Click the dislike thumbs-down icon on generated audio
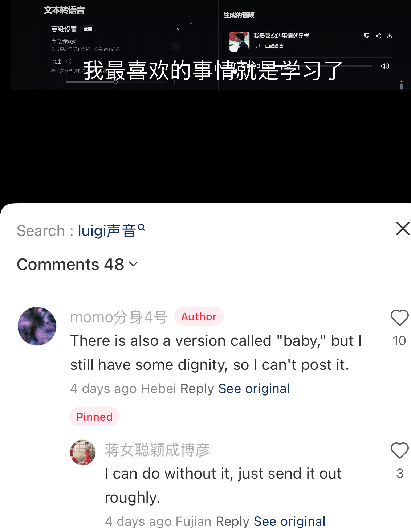Image resolution: width=411 pixels, height=532 pixels. click(x=366, y=36)
